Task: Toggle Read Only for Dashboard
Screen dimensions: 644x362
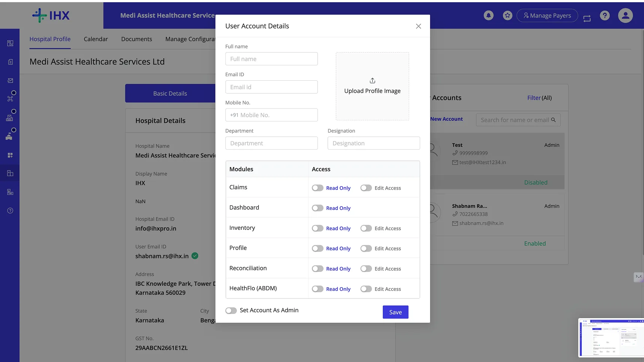Action: (x=317, y=208)
